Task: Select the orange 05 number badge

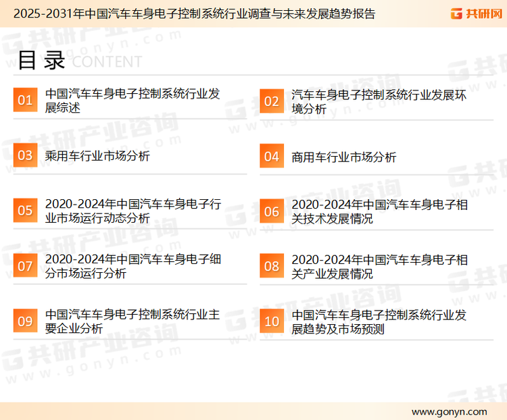Action: pos(25,210)
